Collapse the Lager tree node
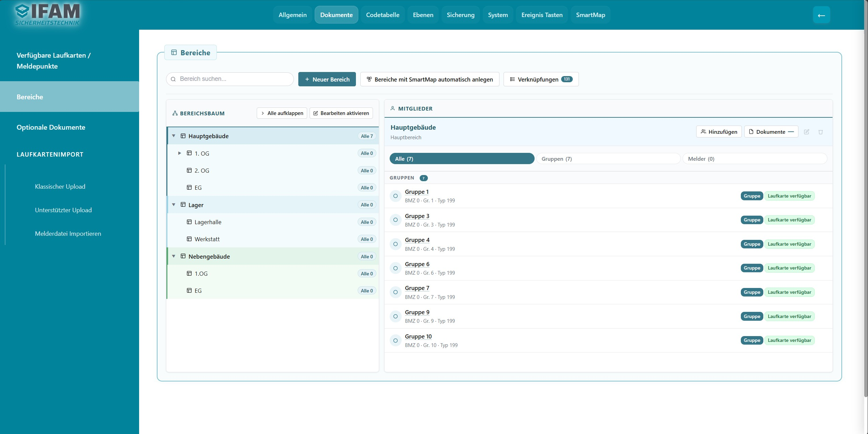The width and height of the screenshot is (868, 434). [174, 205]
